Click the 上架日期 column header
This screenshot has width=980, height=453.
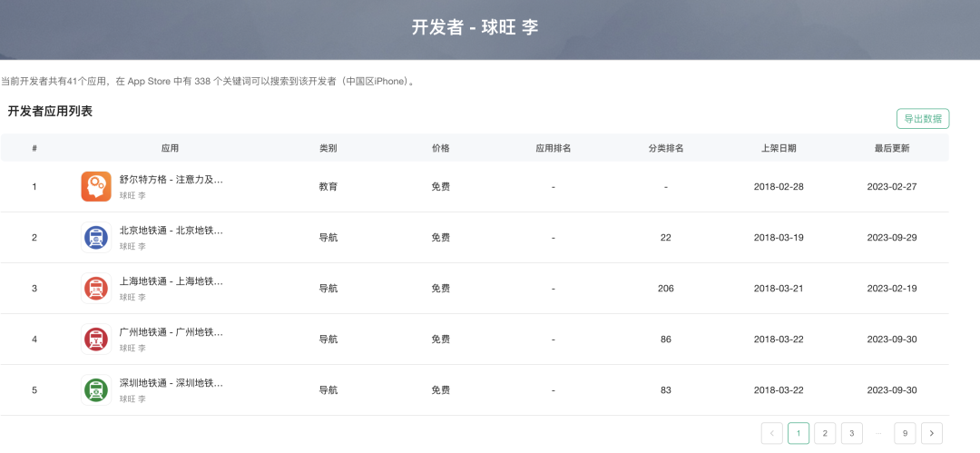(779, 148)
